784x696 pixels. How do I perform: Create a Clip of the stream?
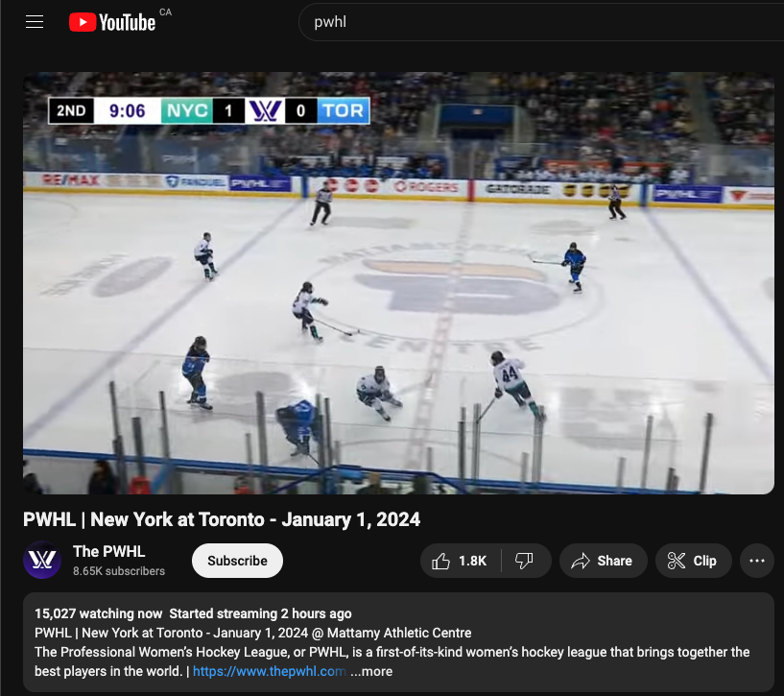(694, 561)
